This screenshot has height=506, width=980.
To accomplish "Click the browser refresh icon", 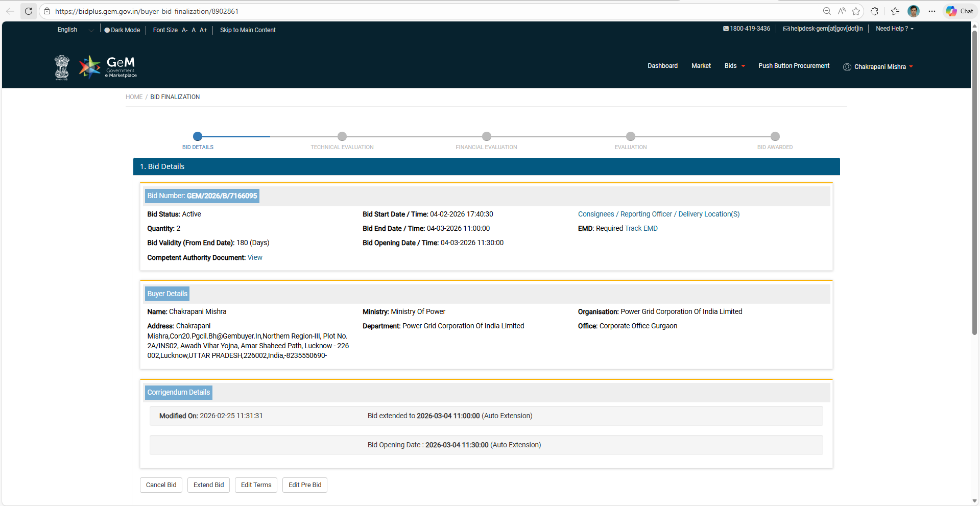I will click(29, 11).
